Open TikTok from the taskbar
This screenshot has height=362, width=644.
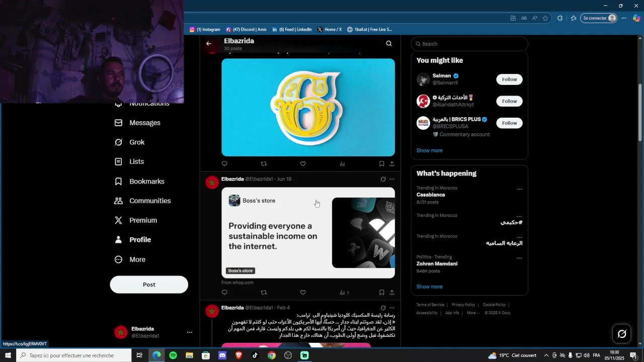(x=255, y=355)
